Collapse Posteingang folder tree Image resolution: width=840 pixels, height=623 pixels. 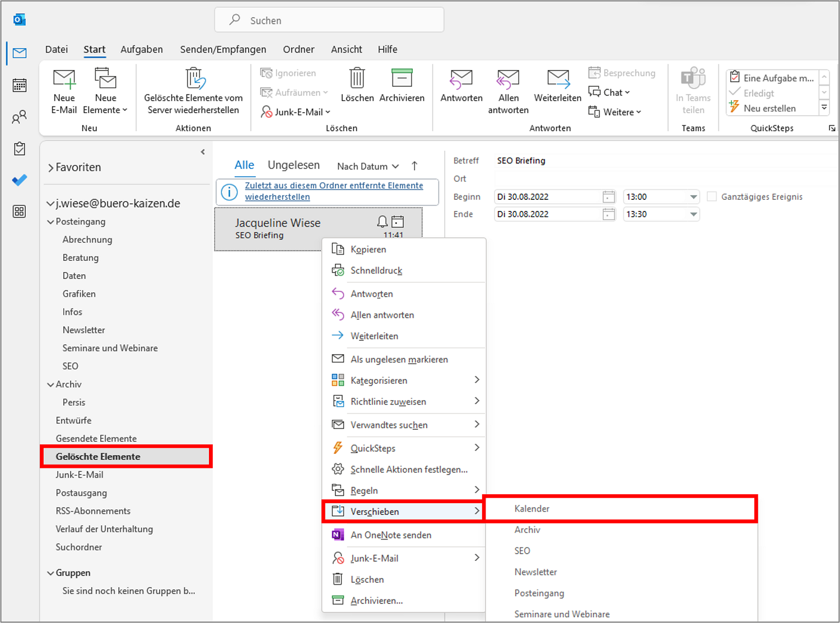50,222
